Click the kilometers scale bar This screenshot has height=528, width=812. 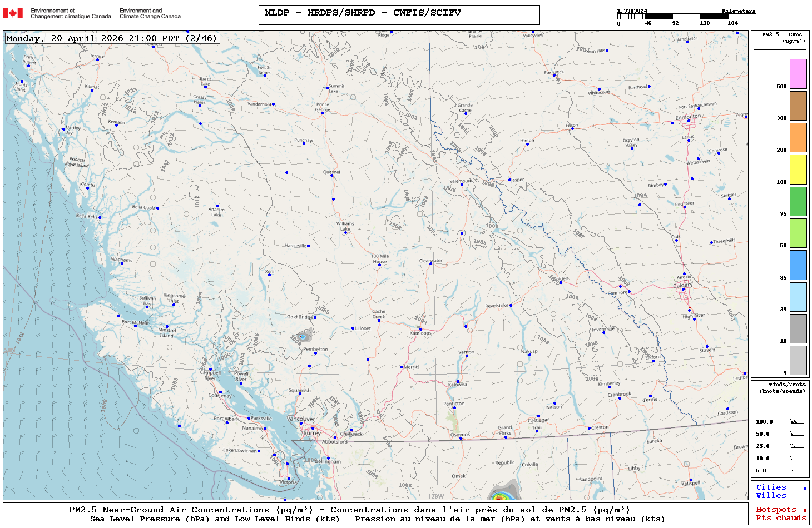686,17
